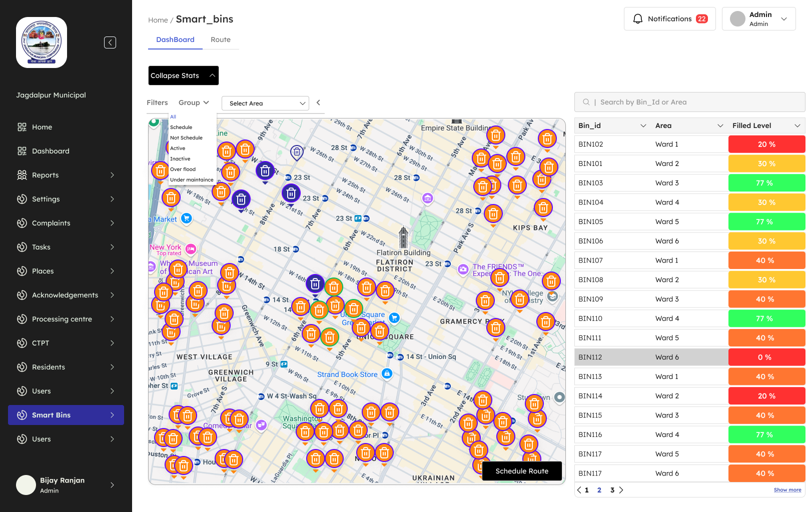Switch to the Route tab
812x512 pixels.
[x=221, y=39]
